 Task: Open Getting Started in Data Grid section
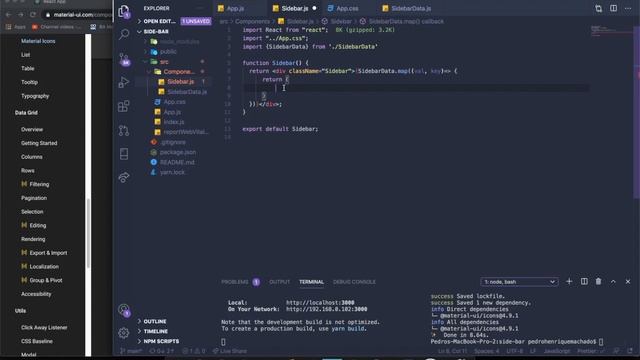click(39, 143)
